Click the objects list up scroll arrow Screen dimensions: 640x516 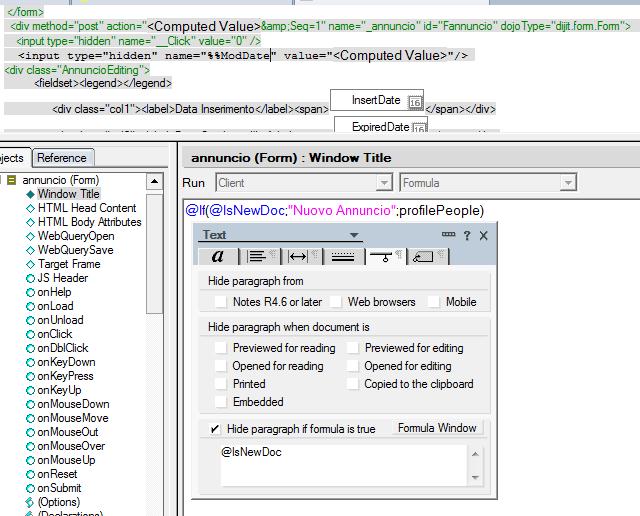coord(154,181)
